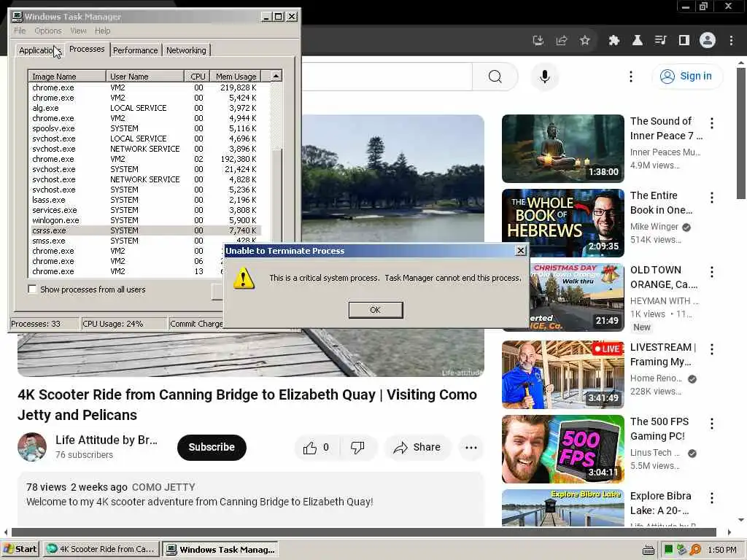Screen dimensions: 747x560
Task: Switch to the Networking tab
Action: 186,50
